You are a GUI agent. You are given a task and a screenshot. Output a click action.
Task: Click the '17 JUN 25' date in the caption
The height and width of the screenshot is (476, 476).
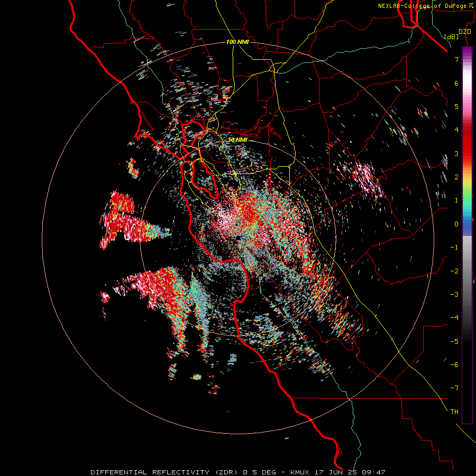pyautogui.click(x=336, y=472)
